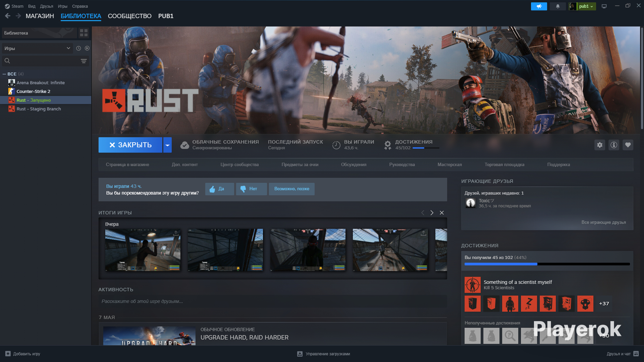Select Counter-Strike 2 in the library list
644x362 pixels.
coord(46,91)
